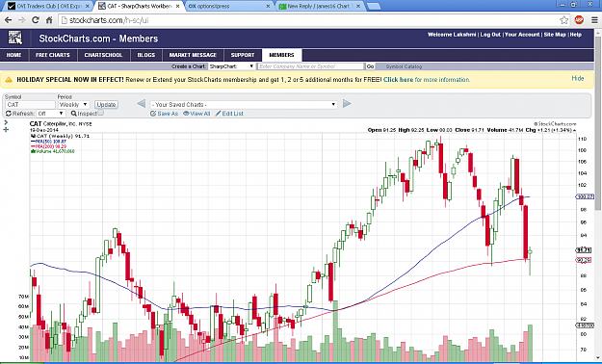Click the StockCharts logo image

point(15,38)
